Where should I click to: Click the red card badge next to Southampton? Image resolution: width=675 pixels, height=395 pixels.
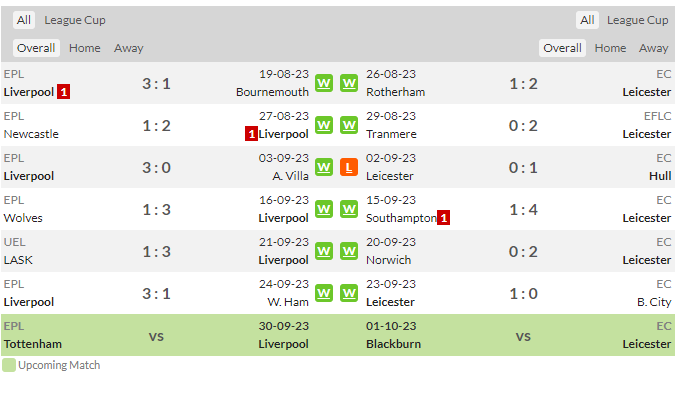(x=443, y=218)
